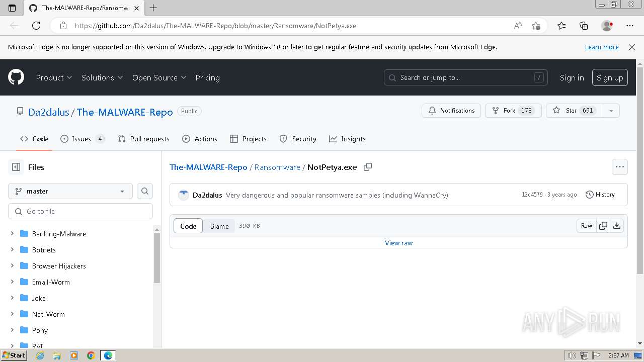This screenshot has height=362, width=644.
Task: Open Edge Favorites list icon
Action: tap(561, 26)
